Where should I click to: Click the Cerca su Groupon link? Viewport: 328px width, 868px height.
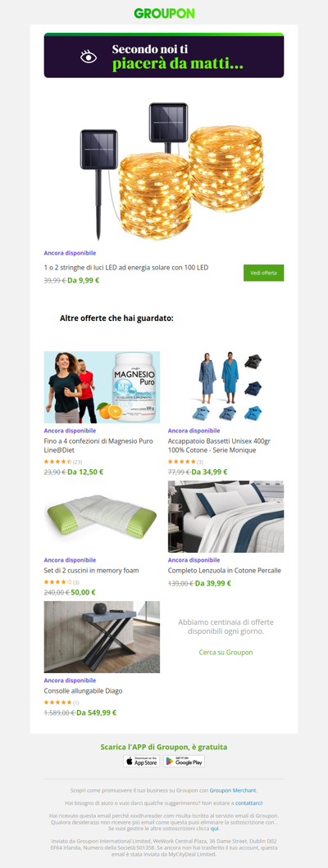pos(226,653)
